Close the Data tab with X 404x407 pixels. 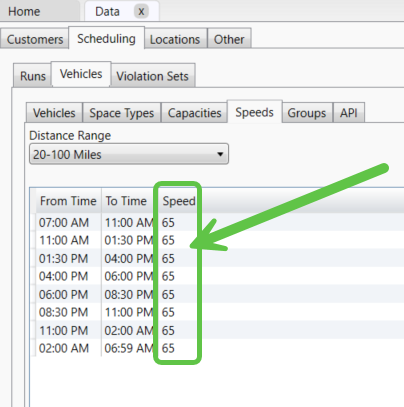point(141,12)
